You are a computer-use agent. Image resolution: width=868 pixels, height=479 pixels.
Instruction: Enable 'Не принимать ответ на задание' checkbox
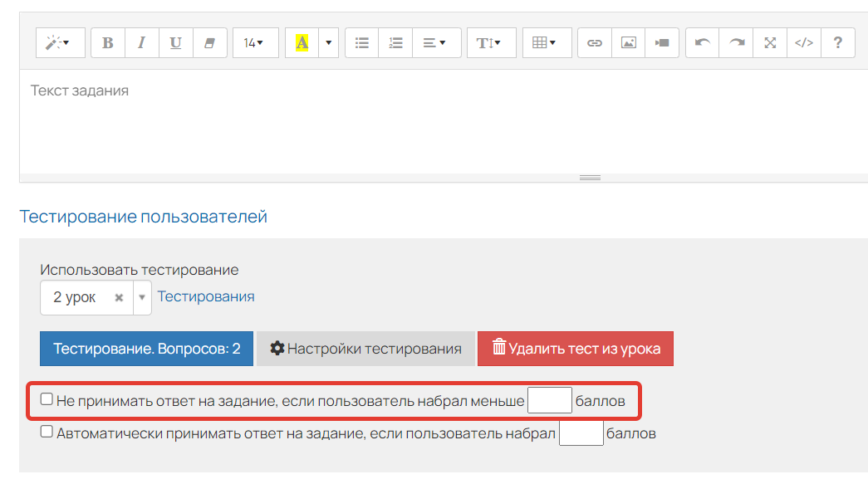point(47,399)
